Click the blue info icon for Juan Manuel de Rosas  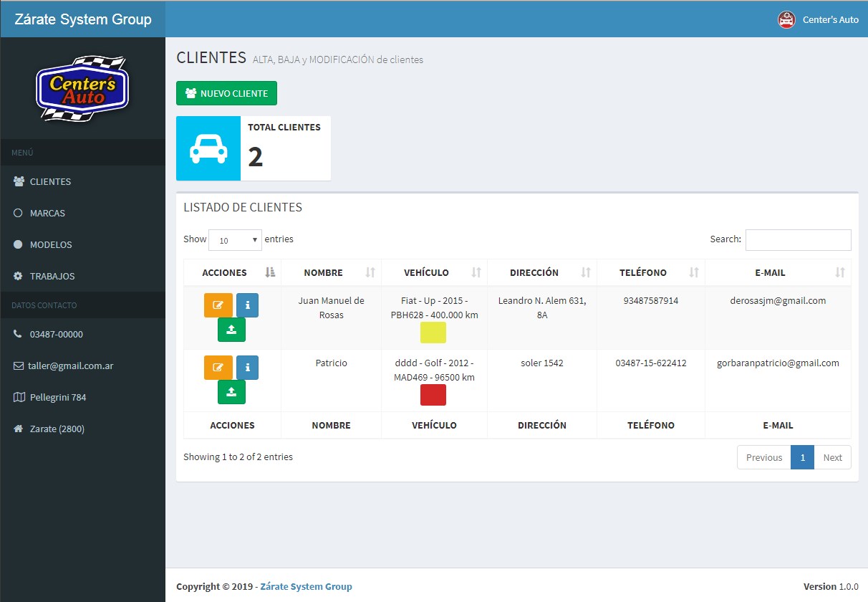247,305
